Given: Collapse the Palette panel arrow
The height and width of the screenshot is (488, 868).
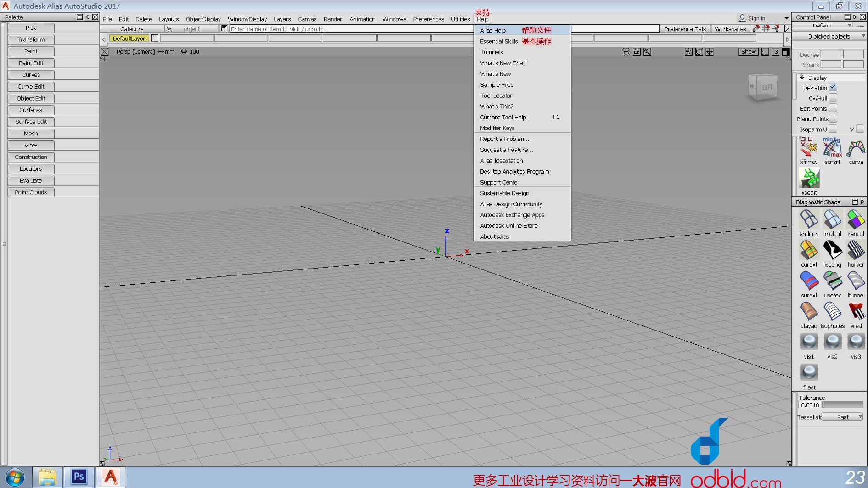Looking at the screenshot, I should tap(87, 17).
